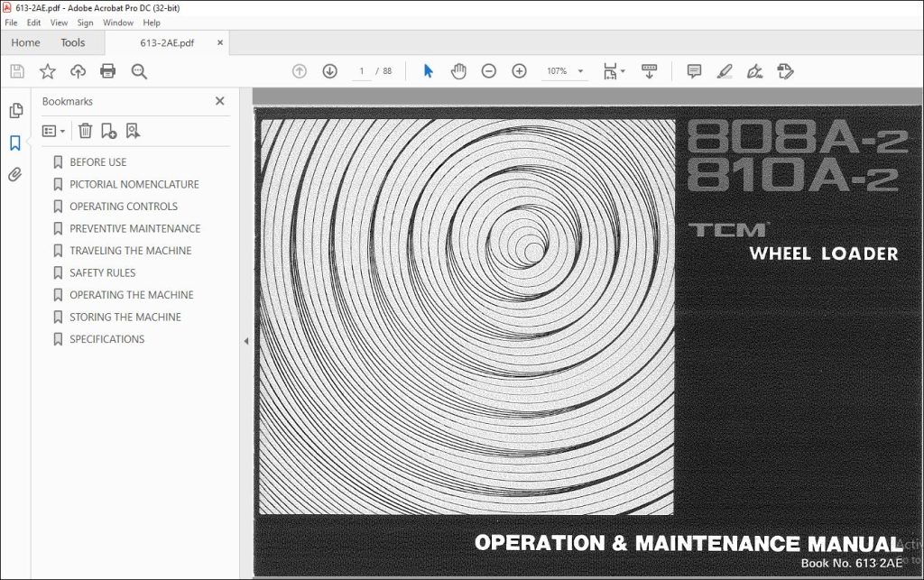Click the spiral cover image

467,317
